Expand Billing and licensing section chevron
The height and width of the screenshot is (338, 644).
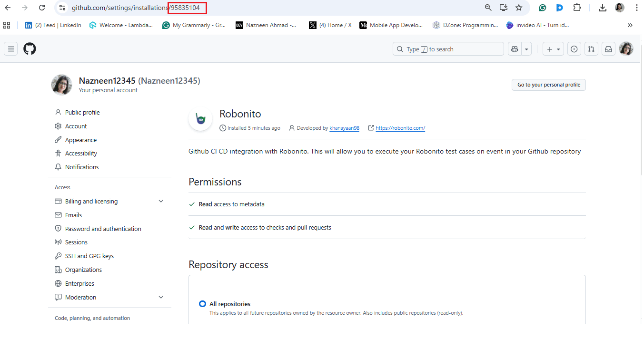tap(161, 202)
